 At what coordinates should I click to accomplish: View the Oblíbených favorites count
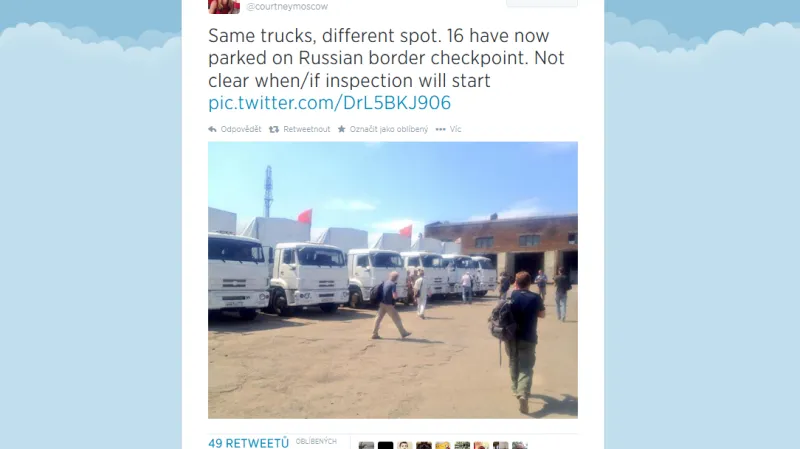[316, 441]
